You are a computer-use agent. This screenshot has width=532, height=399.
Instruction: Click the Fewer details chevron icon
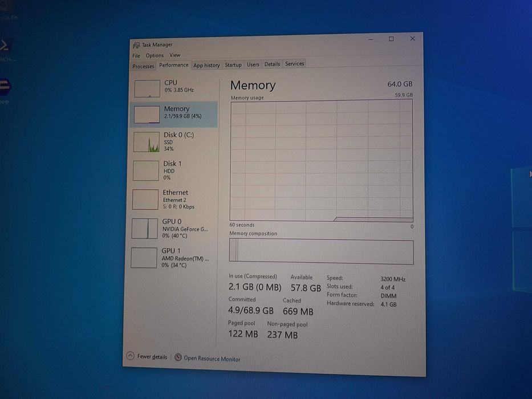pyautogui.click(x=130, y=356)
